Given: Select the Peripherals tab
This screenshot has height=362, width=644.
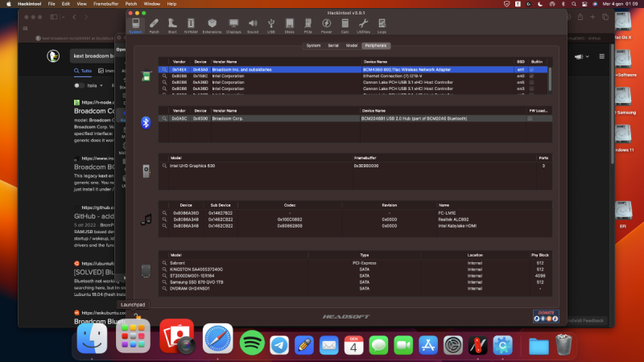Looking at the screenshot, I should [376, 46].
